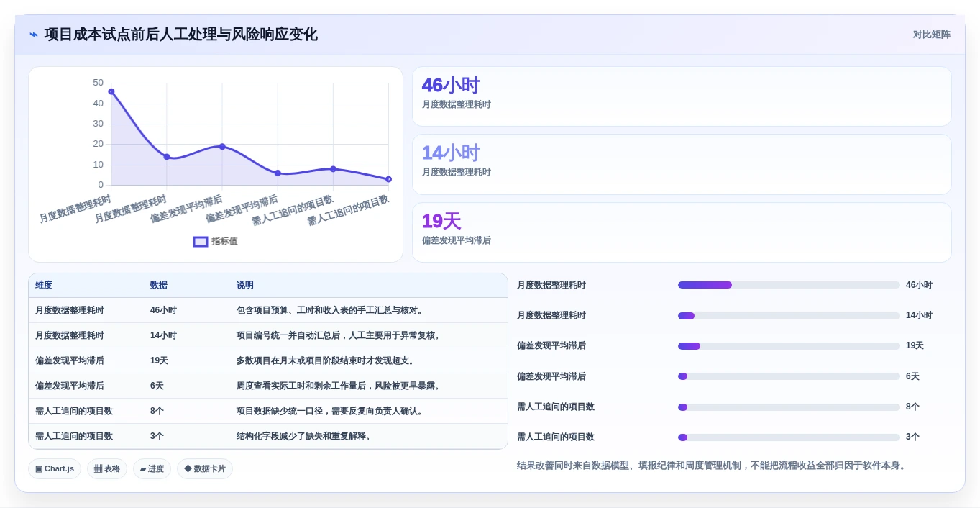Click the 表格 tag chip
The width and height of the screenshot is (980, 508).
(x=107, y=469)
